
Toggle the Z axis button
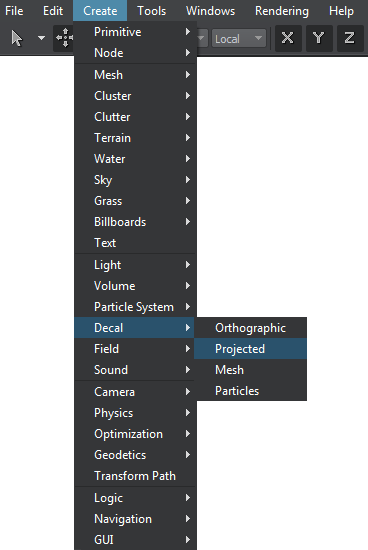click(x=350, y=38)
